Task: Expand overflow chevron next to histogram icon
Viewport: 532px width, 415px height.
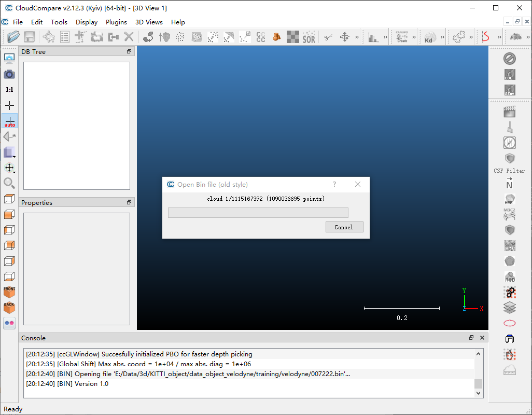Action: coord(385,37)
